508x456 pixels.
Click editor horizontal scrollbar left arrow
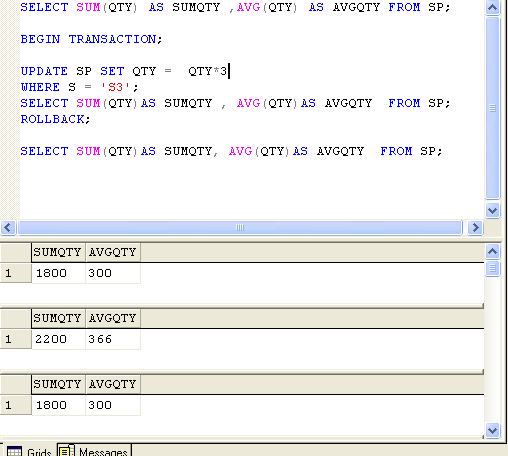click(x=8, y=228)
